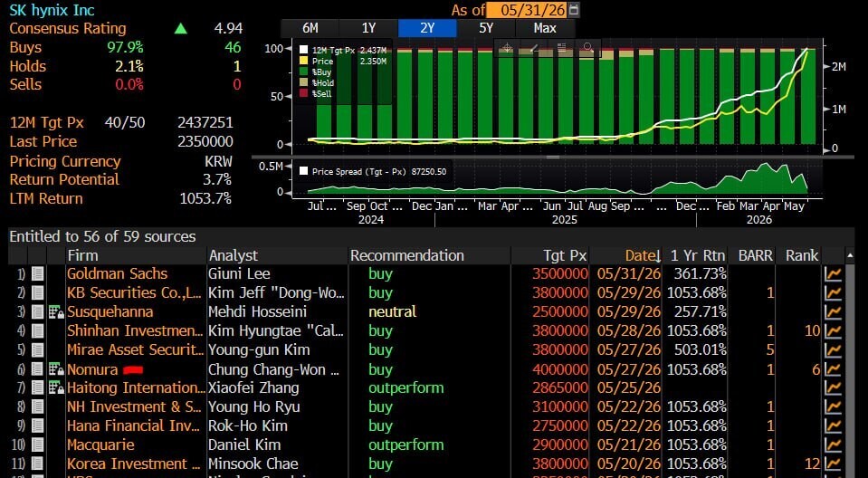The image size is (868, 478).
Task: Click the locked-note icon beside Nomura
Action: [x=56, y=368]
